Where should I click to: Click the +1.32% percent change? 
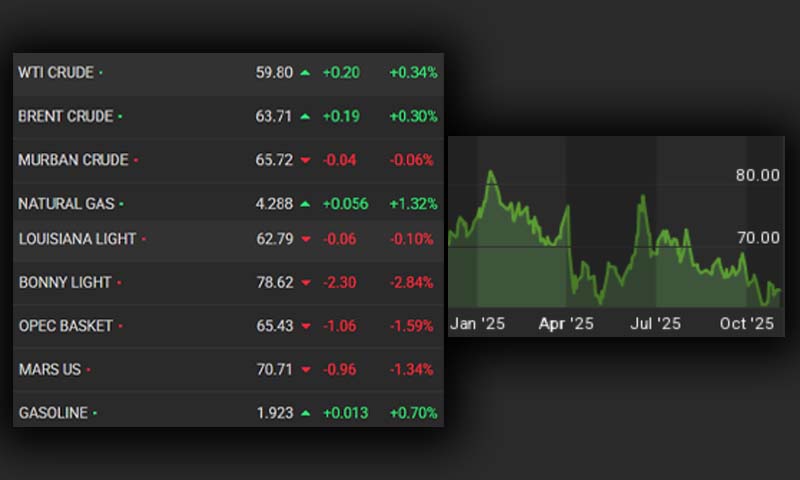coord(413,204)
